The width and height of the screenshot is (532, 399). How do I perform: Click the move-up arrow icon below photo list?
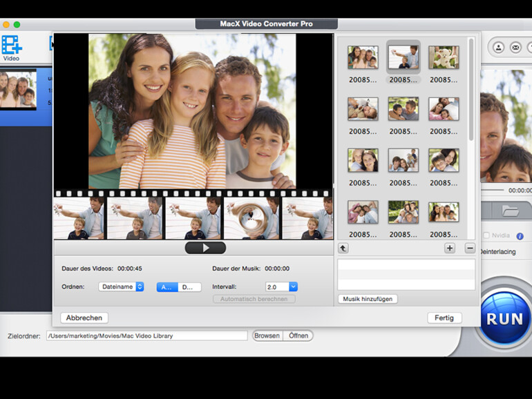[343, 248]
